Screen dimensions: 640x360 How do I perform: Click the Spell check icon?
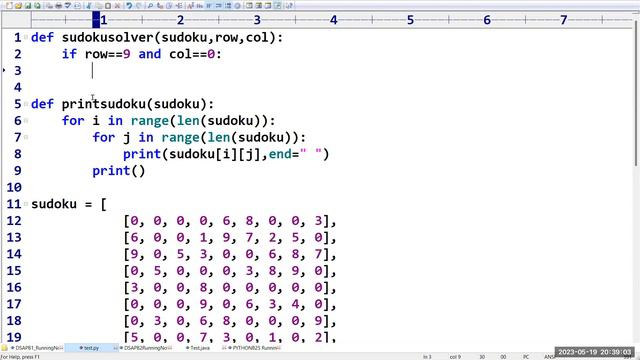pyautogui.click(x=68, y=6)
